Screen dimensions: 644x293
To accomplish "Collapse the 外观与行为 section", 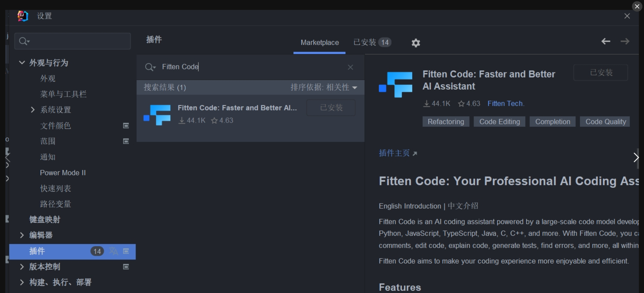I will tap(22, 62).
